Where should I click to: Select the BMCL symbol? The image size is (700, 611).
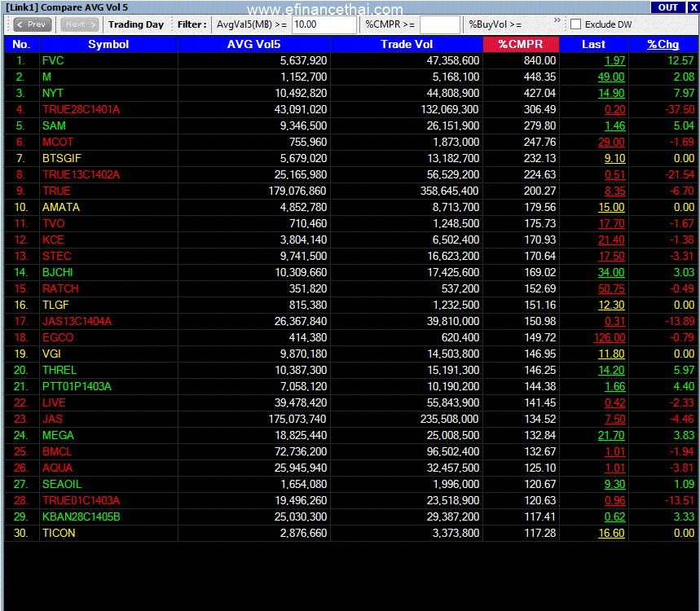click(57, 451)
